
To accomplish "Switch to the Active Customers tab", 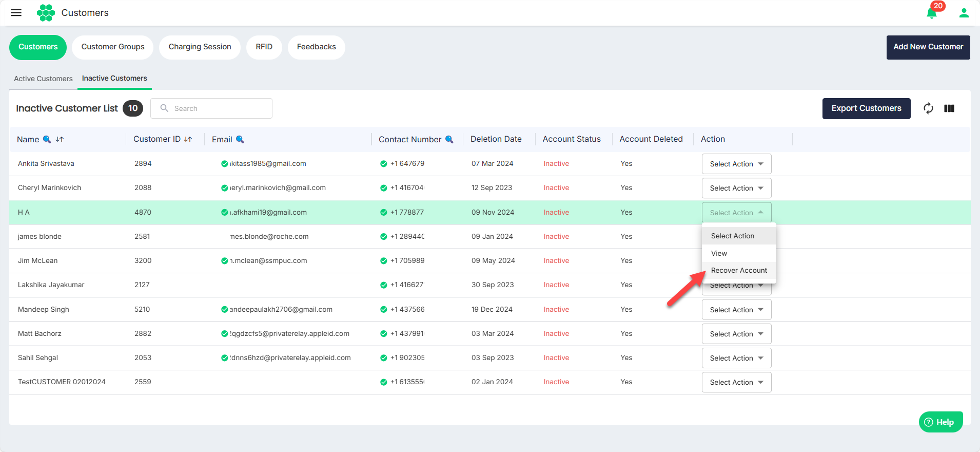I will 43,79.
